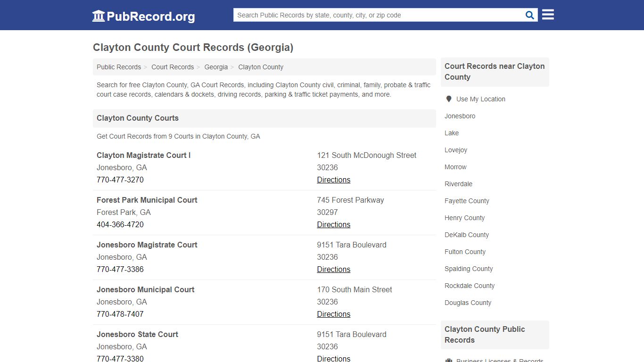Open Clayton County breadcrumb
Screen dimensions: 644x362
point(261,67)
